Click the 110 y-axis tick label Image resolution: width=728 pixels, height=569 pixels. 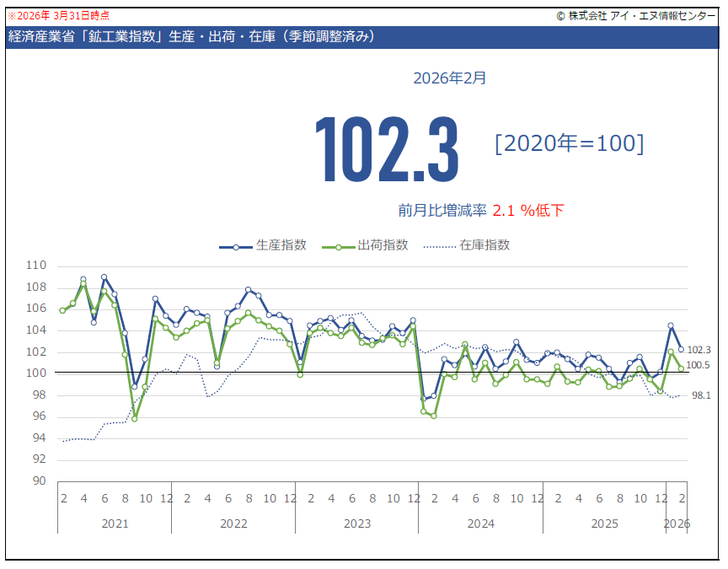click(x=36, y=266)
